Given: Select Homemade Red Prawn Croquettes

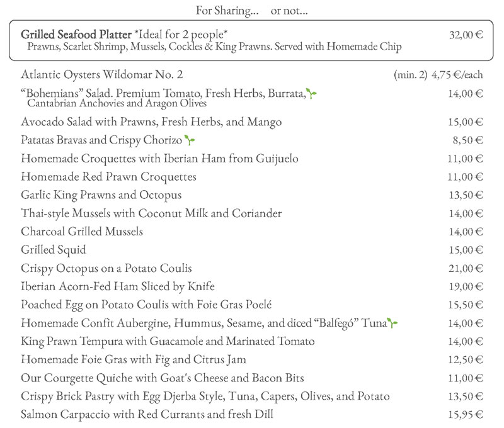Looking at the screenshot, I should point(108,177).
